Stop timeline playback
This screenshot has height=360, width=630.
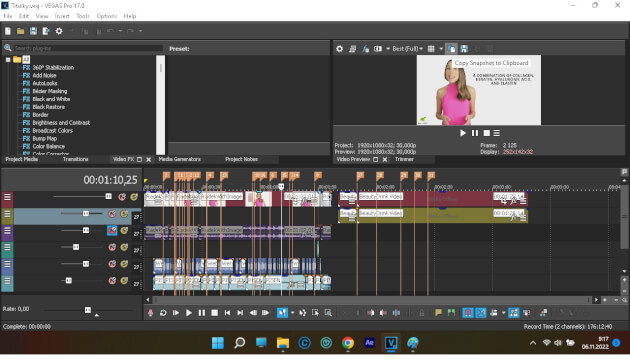pos(215,313)
